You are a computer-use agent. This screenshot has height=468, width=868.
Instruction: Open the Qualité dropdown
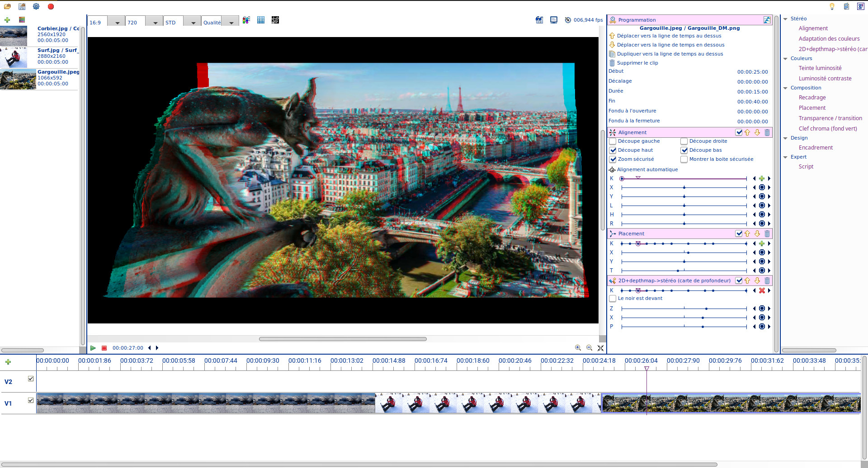[x=231, y=23]
